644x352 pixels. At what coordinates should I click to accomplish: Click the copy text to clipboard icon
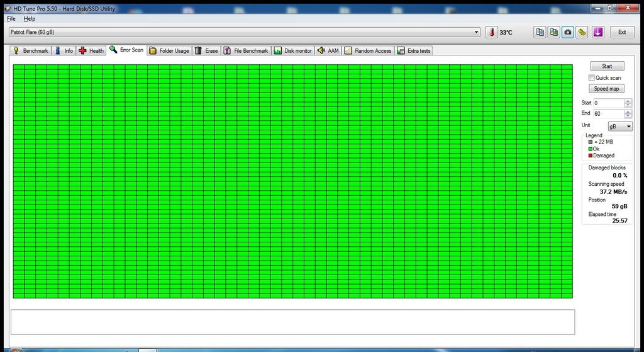540,32
